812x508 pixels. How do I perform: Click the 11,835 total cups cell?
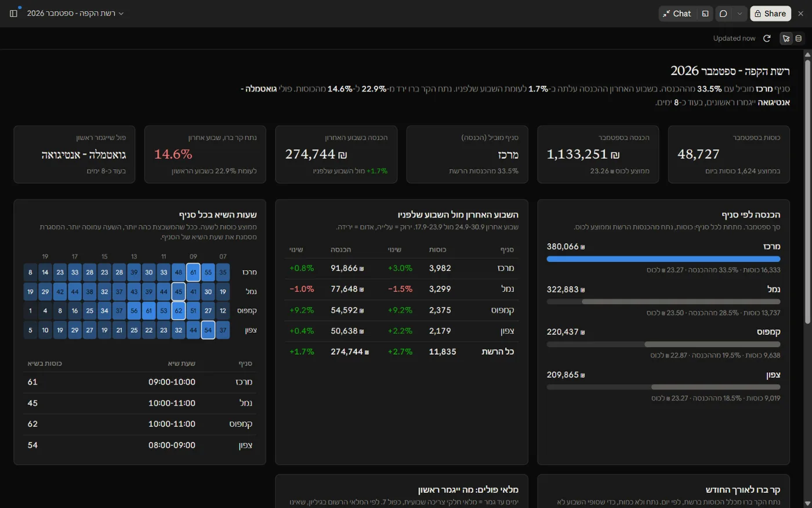443,352
